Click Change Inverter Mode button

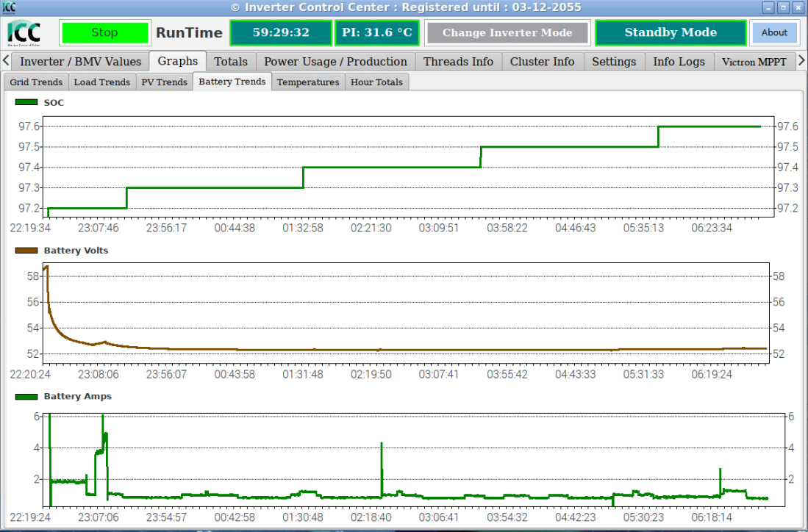[x=507, y=33]
